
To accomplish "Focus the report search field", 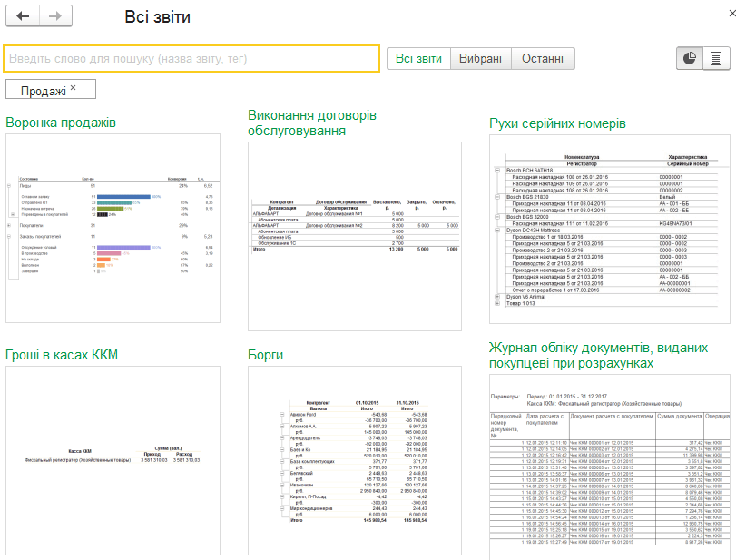I will pos(191,59).
